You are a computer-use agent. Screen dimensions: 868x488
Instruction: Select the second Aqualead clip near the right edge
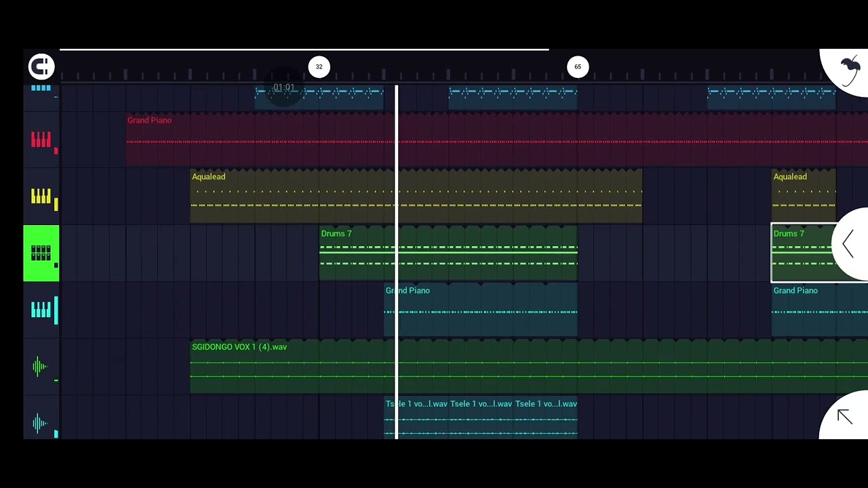[804, 197]
